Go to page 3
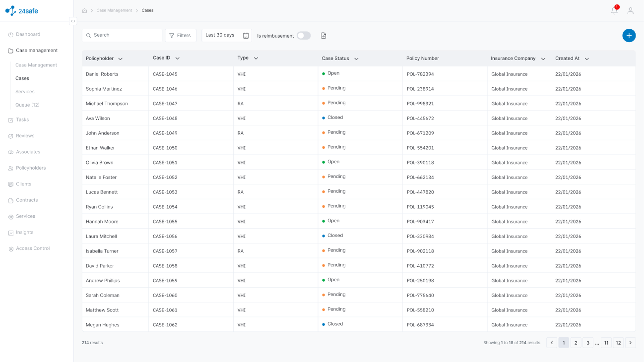644x362 pixels. pos(587,343)
